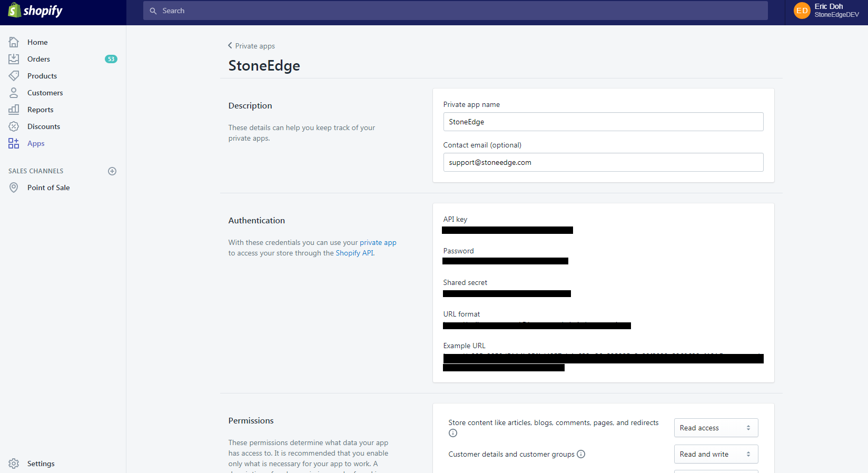
Task: Click the Description section heading
Action: 250,105
